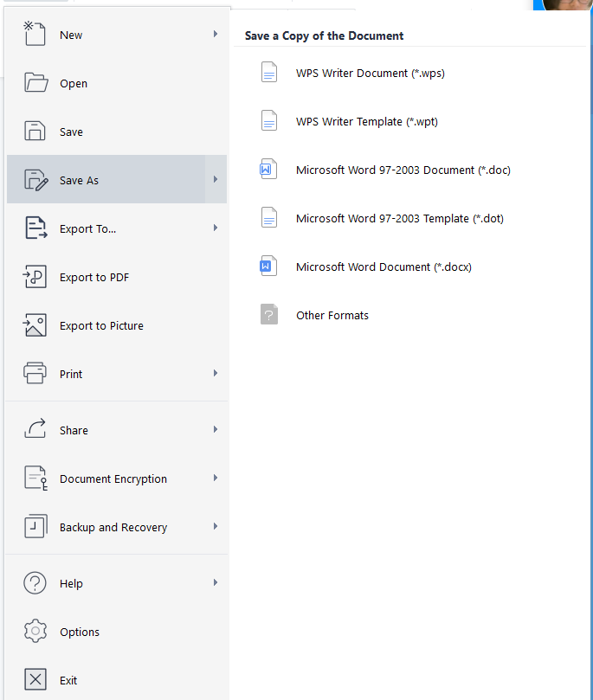Screen dimensions: 593x700
Task: Expand the Share submenu arrow
Action: pyautogui.click(x=216, y=430)
